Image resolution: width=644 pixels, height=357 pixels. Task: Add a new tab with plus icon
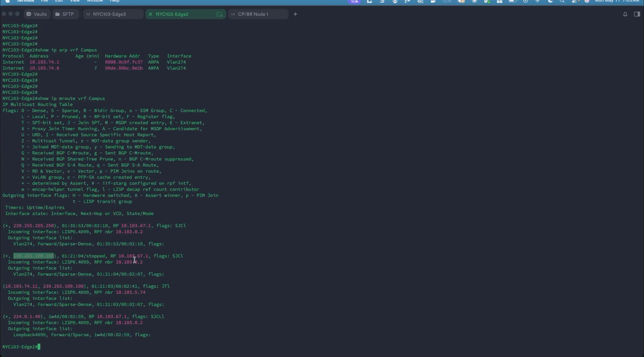click(x=295, y=14)
